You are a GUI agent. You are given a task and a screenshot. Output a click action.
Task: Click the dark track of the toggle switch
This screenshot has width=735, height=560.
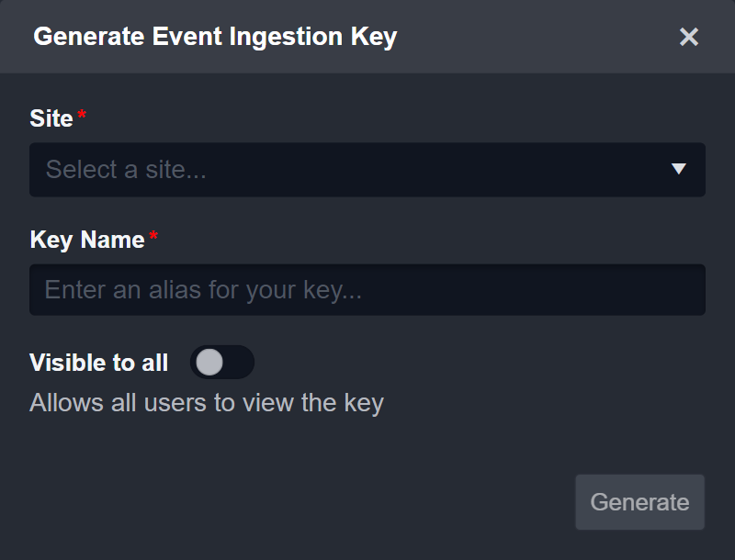pyautogui.click(x=238, y=363)
